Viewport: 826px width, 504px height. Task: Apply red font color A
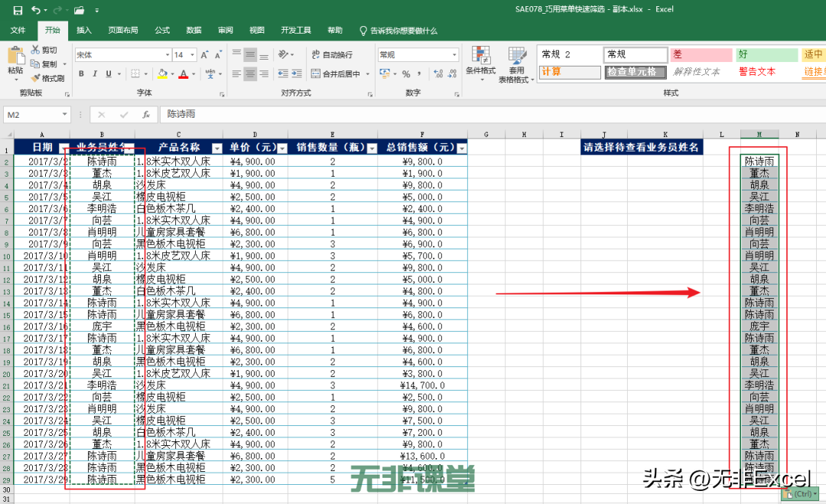point(184,73)
